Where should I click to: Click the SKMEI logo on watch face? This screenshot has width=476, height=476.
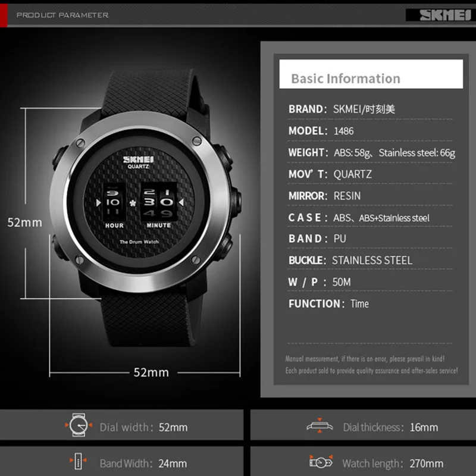pyautogui.click(x=138, y=159)
